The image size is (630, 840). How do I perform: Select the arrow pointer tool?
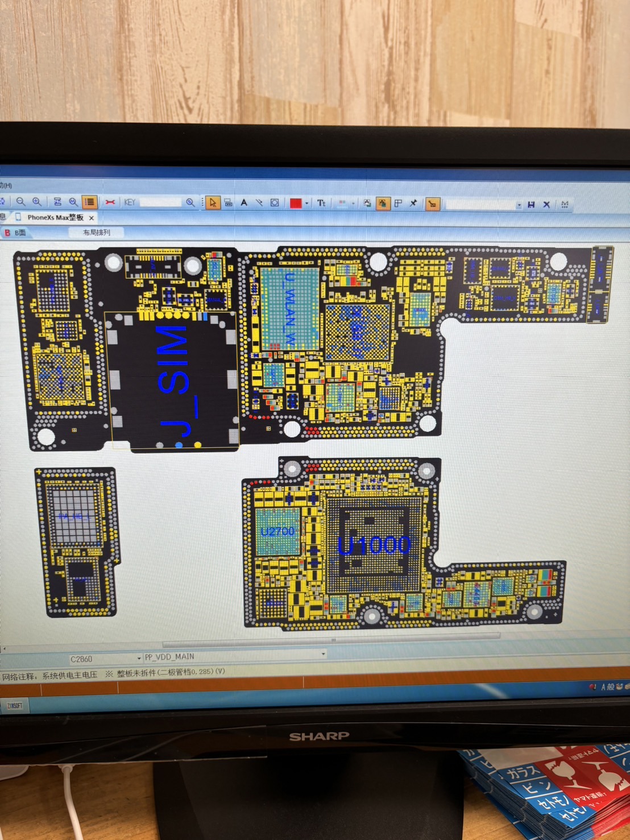tap(213, 202)
